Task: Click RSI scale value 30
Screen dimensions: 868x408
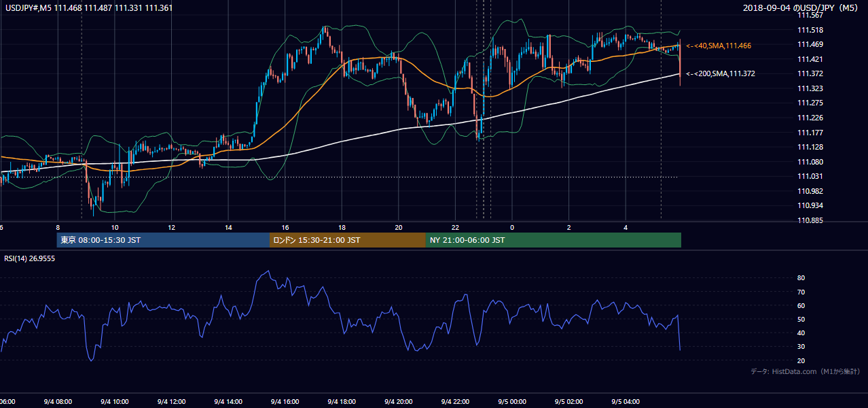Action: point(801,347)
